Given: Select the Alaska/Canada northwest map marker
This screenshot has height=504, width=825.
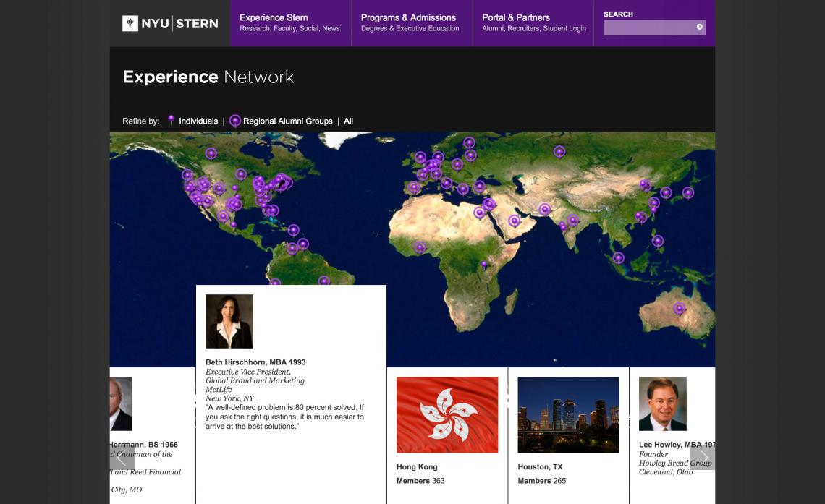Looking at the screenshot, I should pyautogui.click(x=211, y=153).
